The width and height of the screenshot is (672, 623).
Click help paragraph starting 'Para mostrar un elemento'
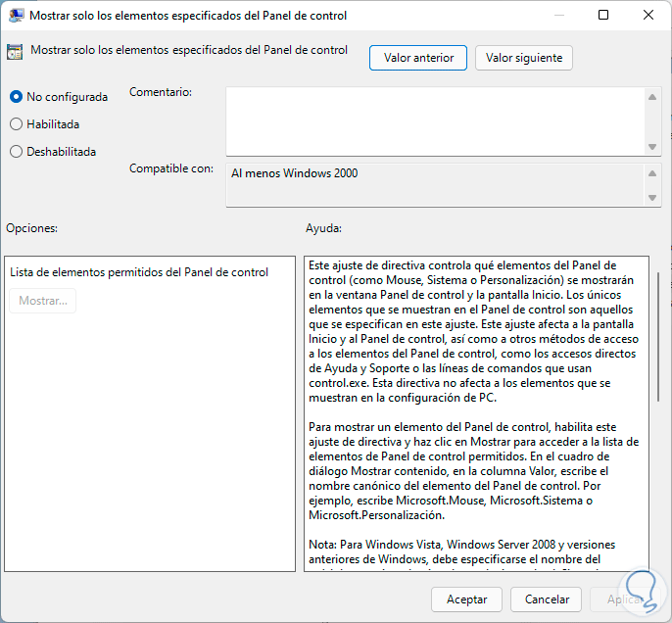(x=473, y=471)
